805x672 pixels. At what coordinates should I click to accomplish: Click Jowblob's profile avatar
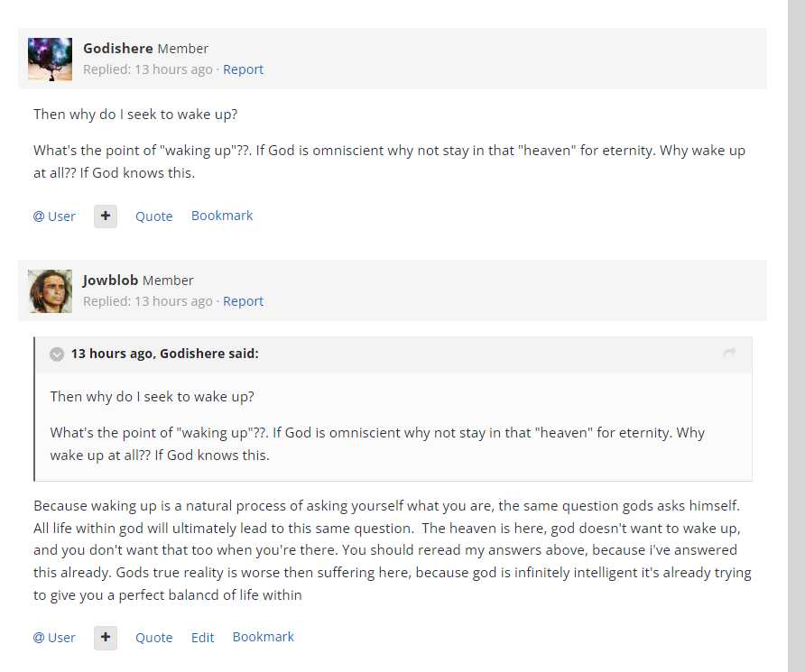(x=51, y=291)
